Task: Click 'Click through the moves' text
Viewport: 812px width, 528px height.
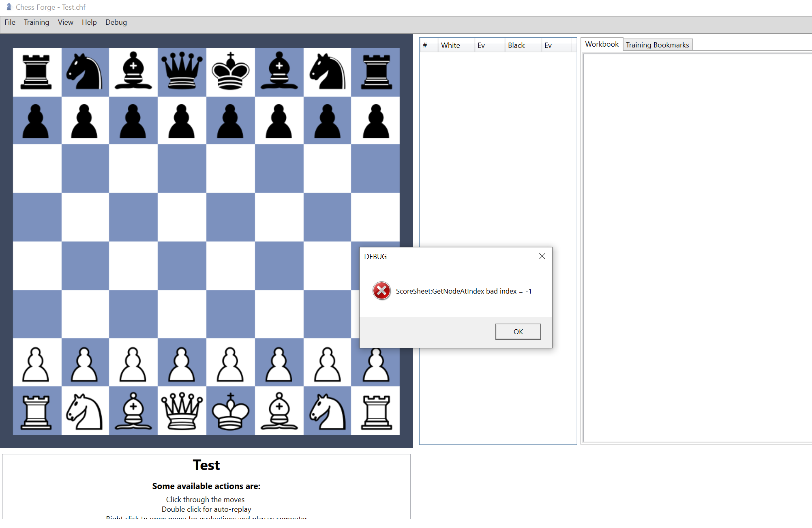Action: click(x=205, y=499)
